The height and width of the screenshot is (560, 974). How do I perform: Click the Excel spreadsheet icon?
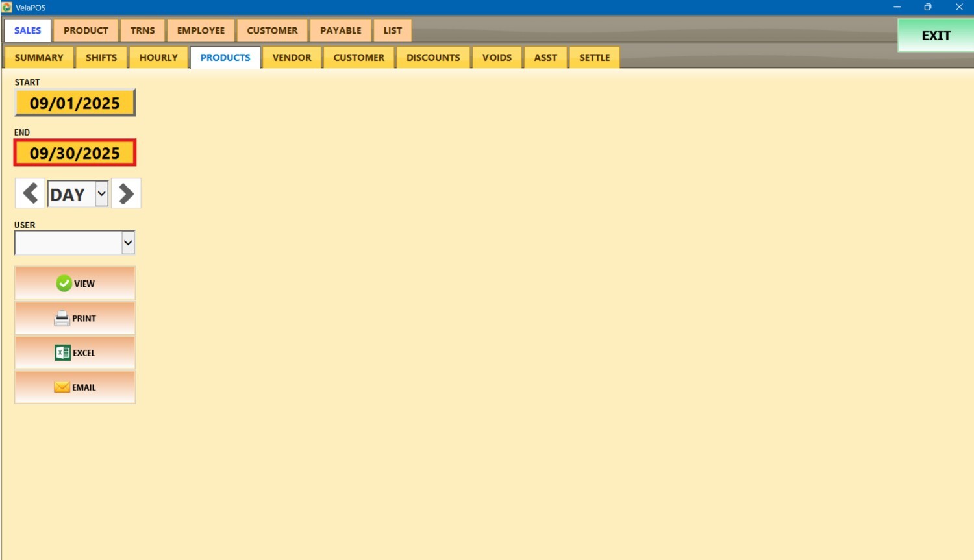pos(62,353)
